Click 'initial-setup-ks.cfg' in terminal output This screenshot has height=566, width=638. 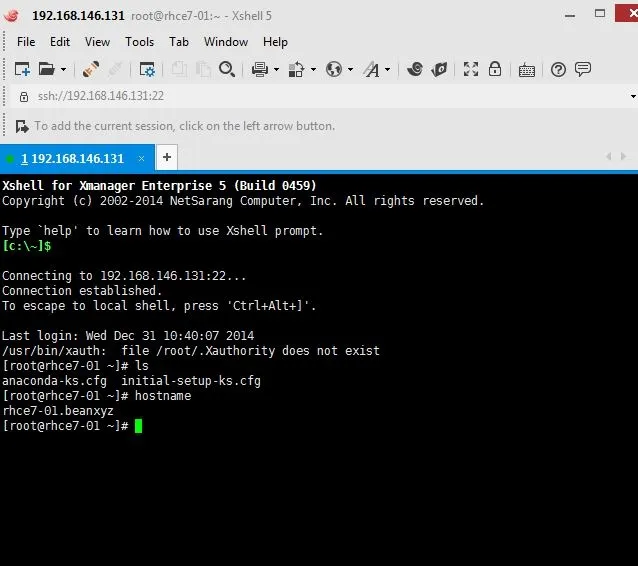191,381
